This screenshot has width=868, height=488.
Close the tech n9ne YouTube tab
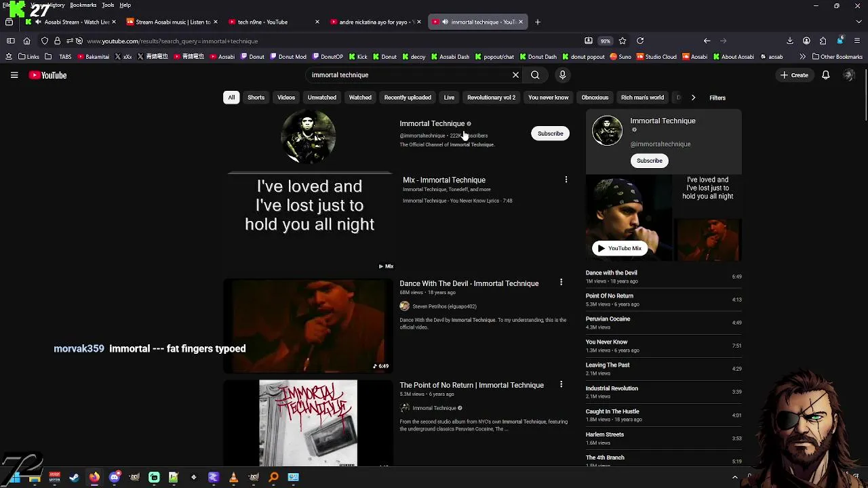(x=317, y=22)
